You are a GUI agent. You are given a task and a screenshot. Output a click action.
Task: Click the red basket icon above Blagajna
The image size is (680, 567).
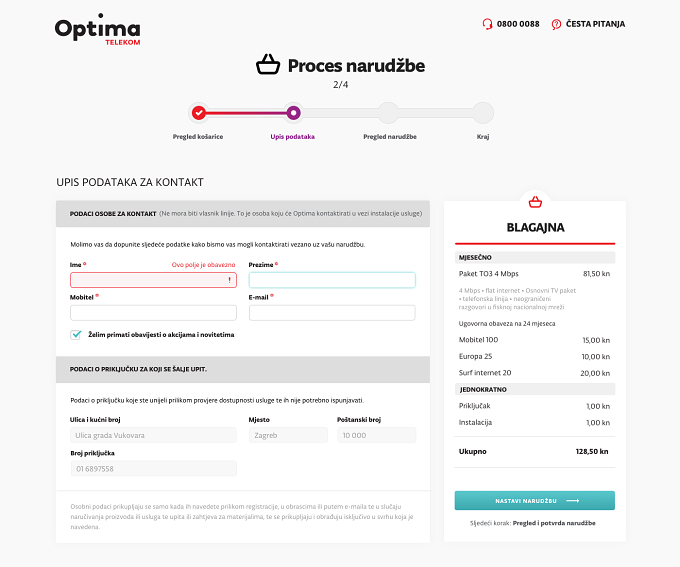click(535, 202)
